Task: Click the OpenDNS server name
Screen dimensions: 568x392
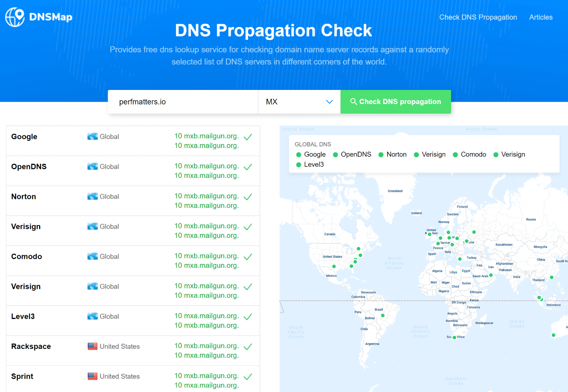Action: (29, 167)
